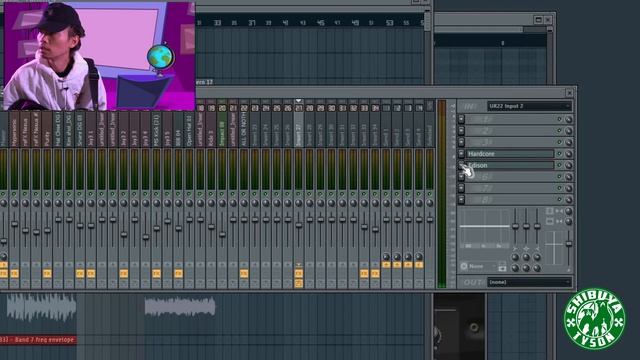Click the clock time-delay icon beside None

[464, 266]
